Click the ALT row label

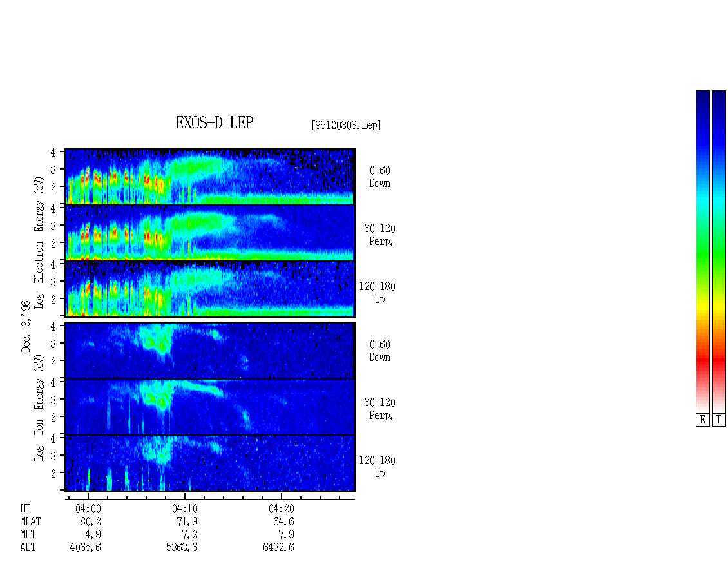click(28, 547)
